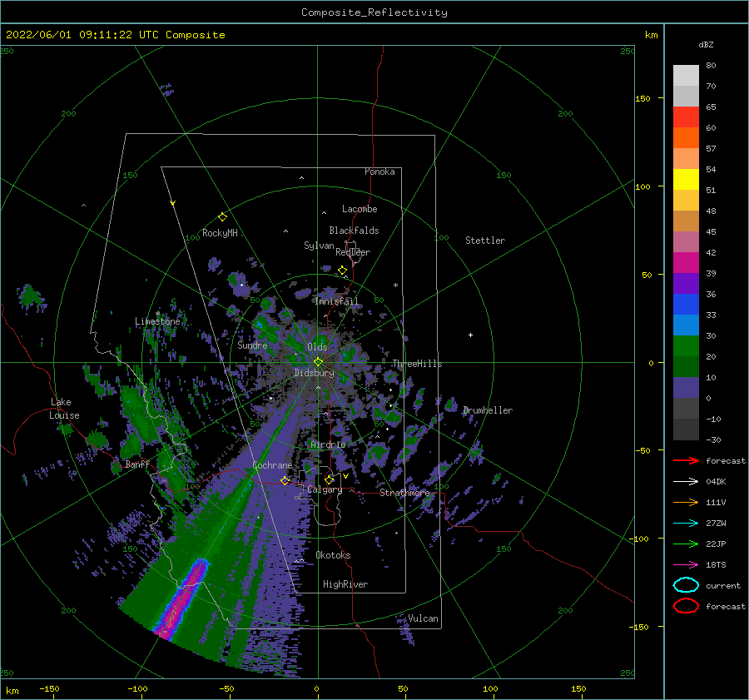This screenshot has width=749, height=700.
Task: Pick the cyan 27ZW arrow in legend
Action: point(686,524)
